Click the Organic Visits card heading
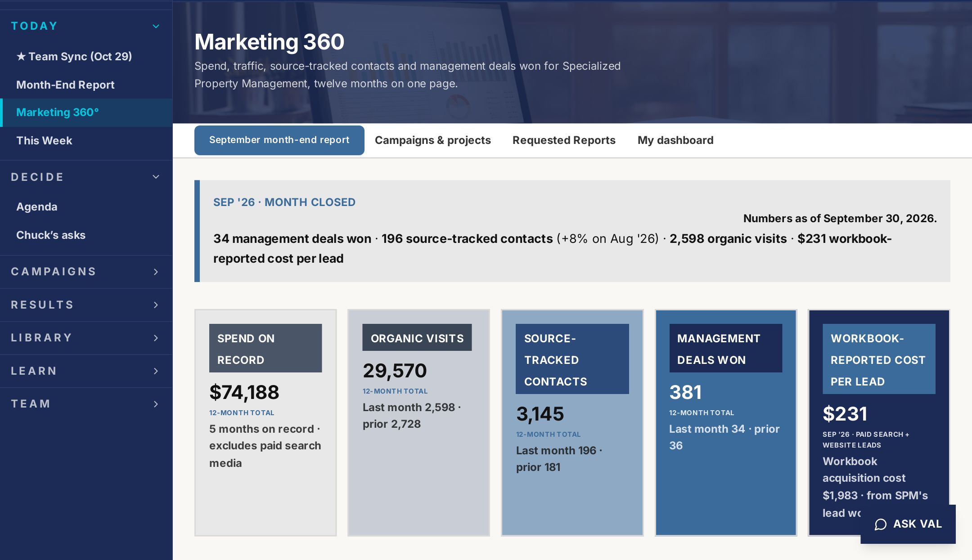Image resolution: width=972 pixels, height=560 pixels. 417,338
